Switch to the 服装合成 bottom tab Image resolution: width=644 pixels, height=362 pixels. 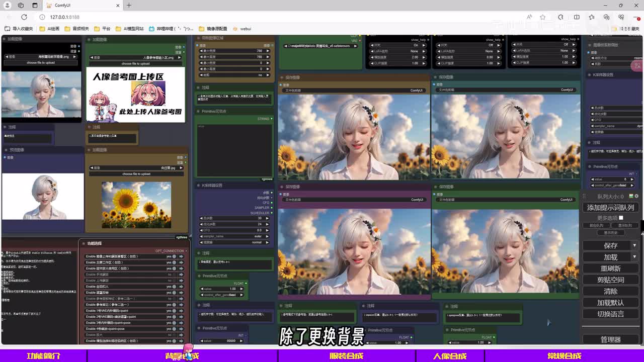[x=346, y=356]
